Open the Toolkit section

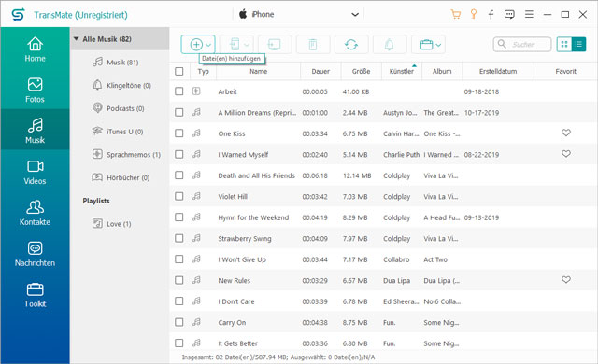pyautogui.click(x=35, y=295)
